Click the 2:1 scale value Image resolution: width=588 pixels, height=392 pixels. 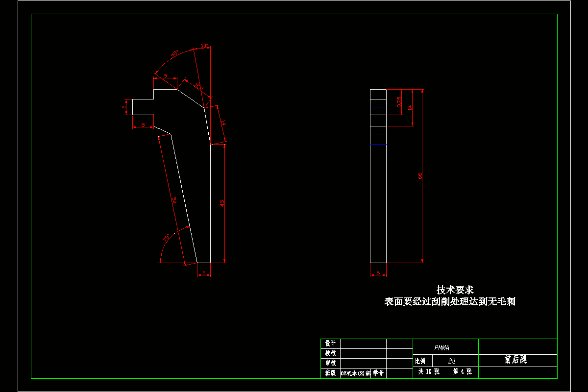pyautogui.click(x=452, y=361)
